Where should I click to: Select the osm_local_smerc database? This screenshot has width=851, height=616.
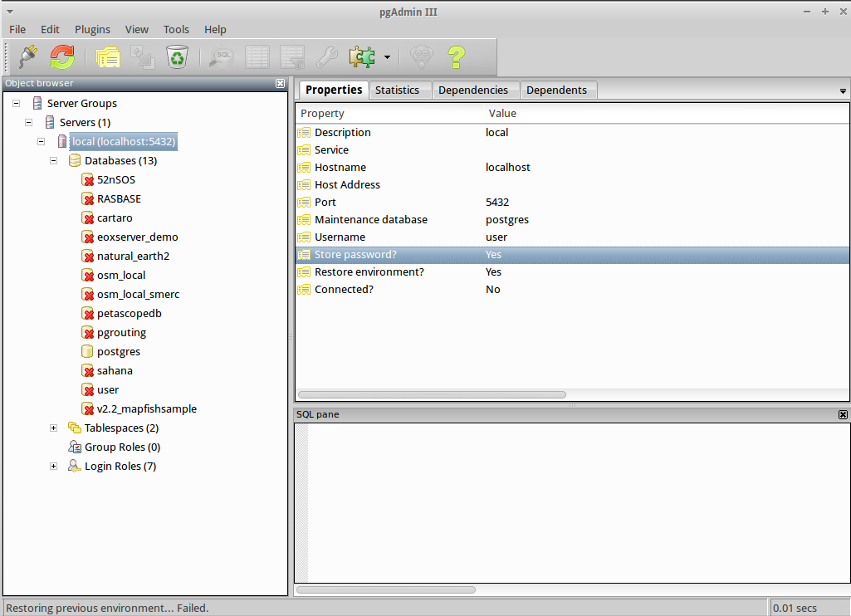pos(138,294)
